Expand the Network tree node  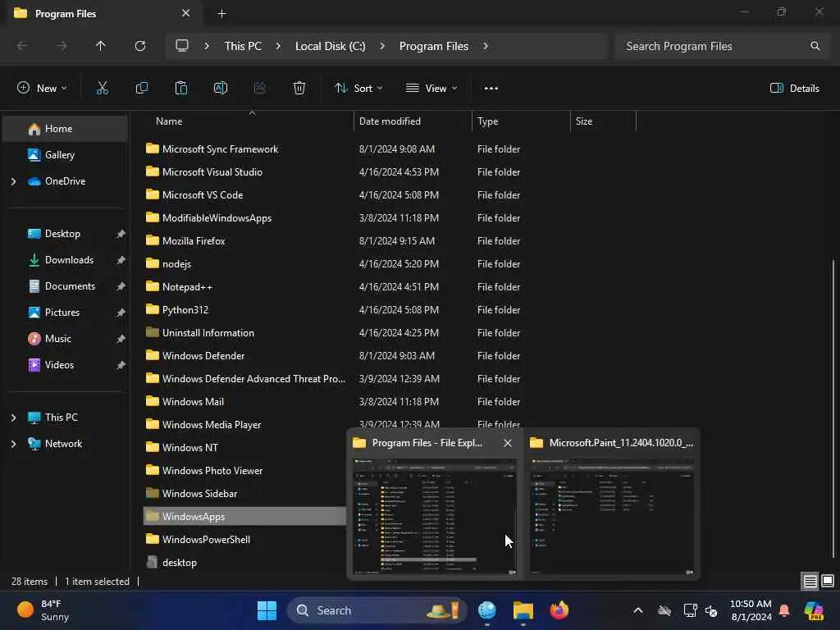pos(13,444)
